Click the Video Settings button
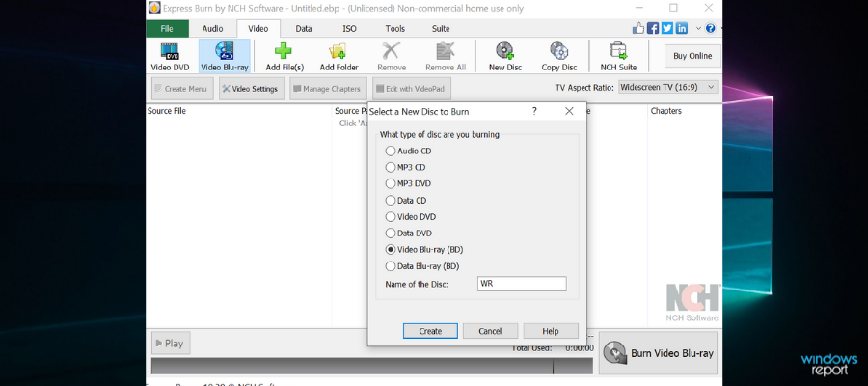Viewport: 868px width, 386px height. 252,89
